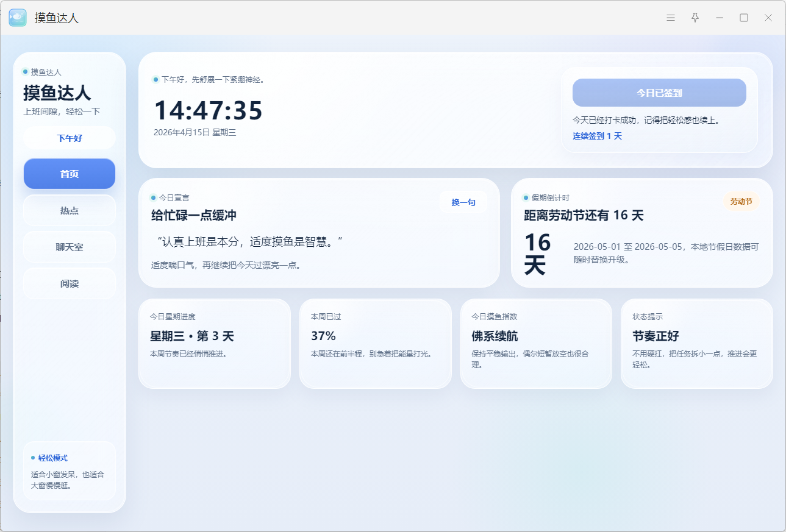The width and height of the screenshot is (786, 532).
Task: Click the 今日宣言 label
Action: point(174,197)
